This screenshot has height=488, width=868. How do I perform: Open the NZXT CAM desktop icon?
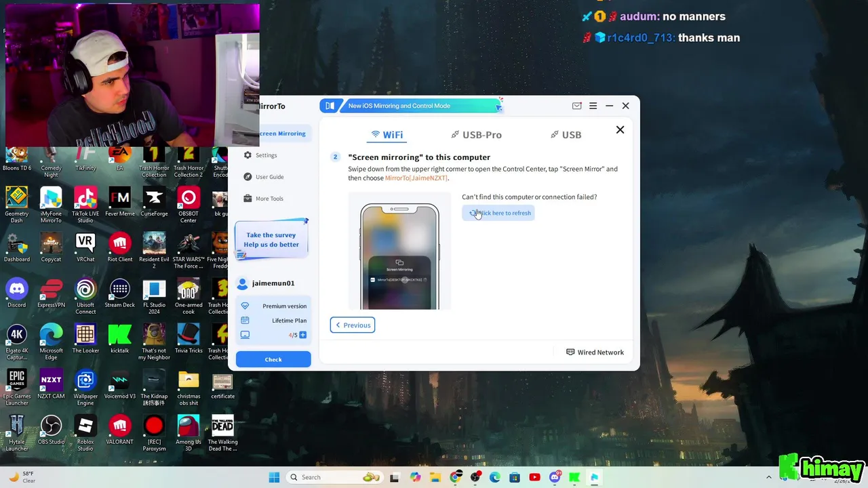coord(51,384)
